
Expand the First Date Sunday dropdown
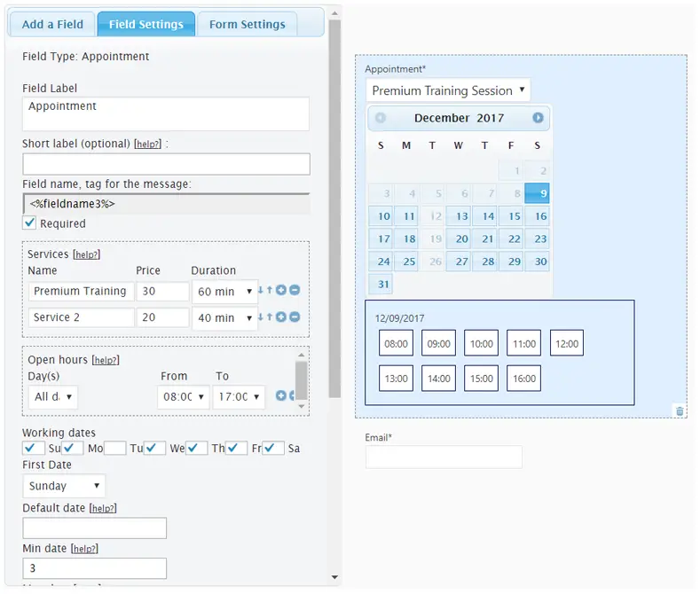64,486
